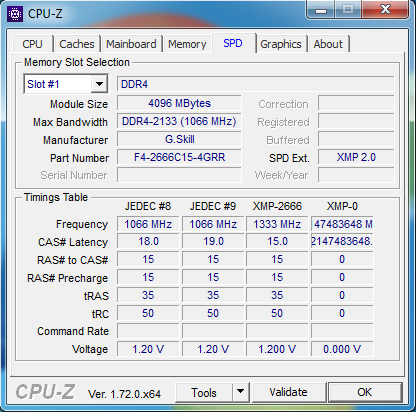Click JEDEC #9 voltage 1.20 V cell
Viewport: 416px width, 412px height.
(213, 349)
